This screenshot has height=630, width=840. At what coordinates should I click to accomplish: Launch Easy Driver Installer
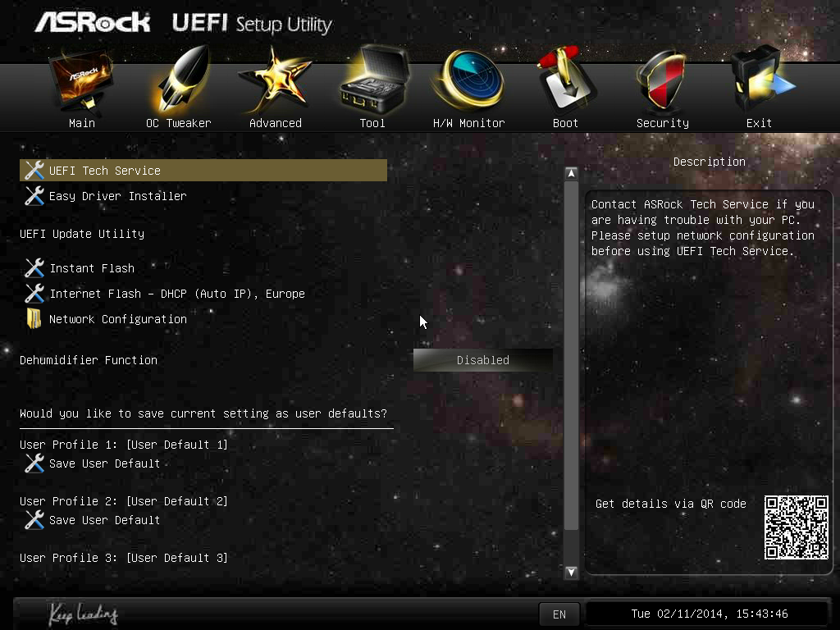click(117, 196)
